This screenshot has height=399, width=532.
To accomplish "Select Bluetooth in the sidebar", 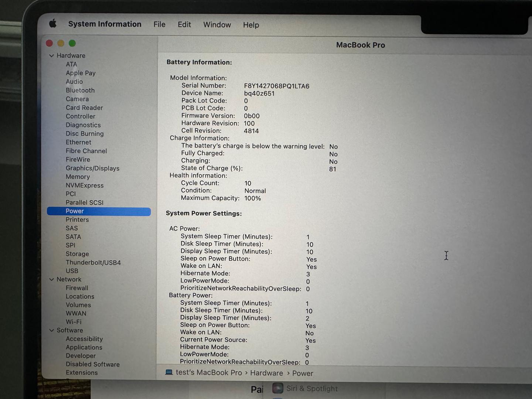I will (x=80, y=91).
